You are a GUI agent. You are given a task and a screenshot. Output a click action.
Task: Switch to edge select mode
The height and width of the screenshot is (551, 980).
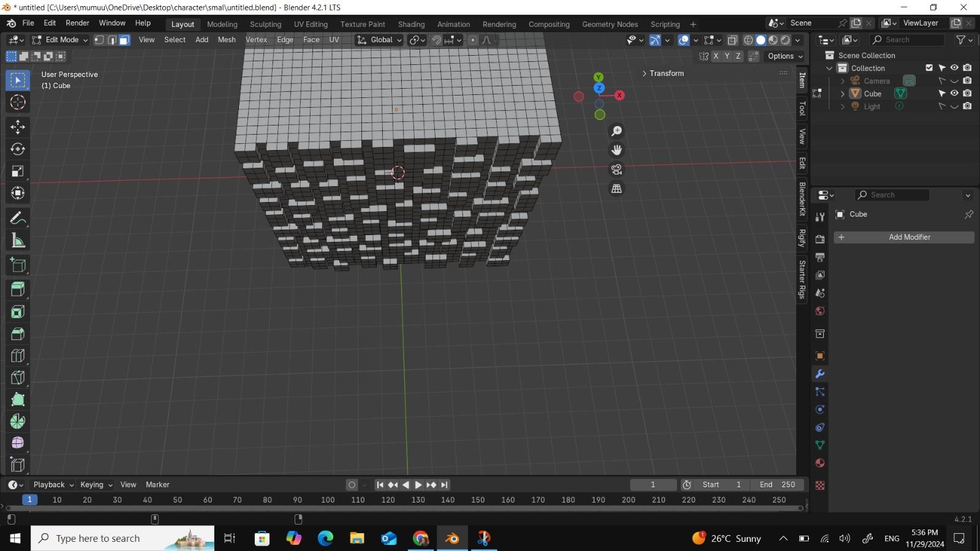112,40
